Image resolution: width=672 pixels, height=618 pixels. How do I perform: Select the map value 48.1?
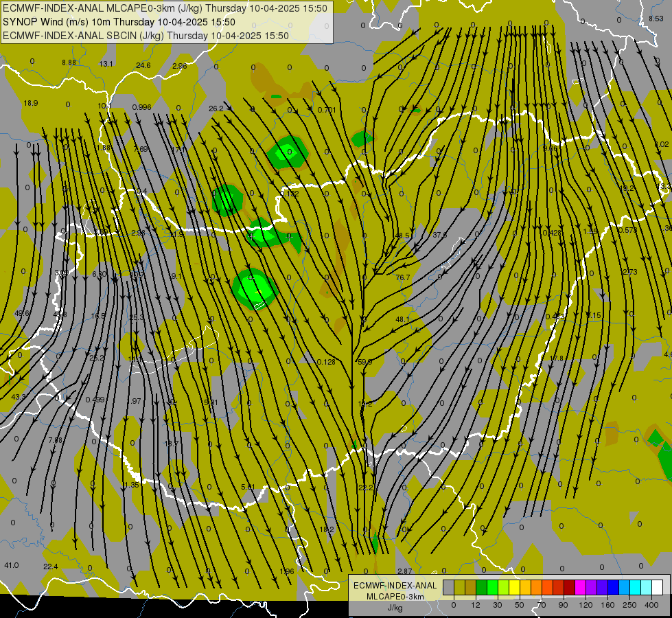[402, 319]
